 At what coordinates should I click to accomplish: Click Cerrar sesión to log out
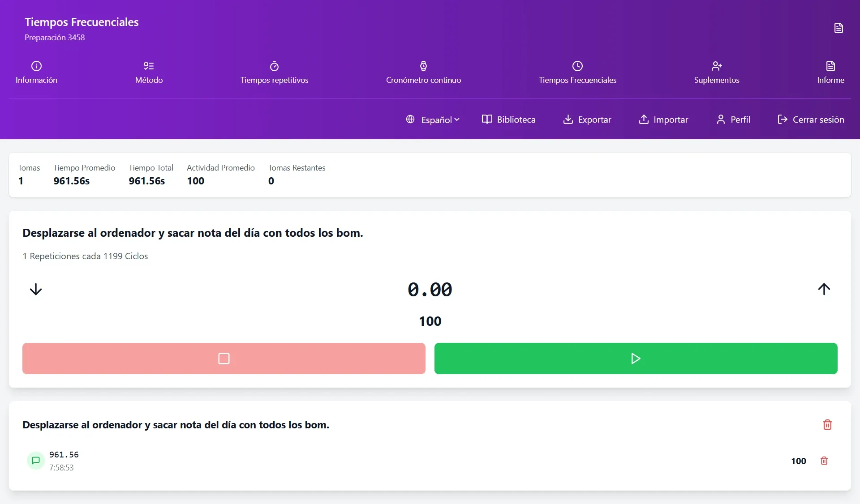click(811, 120)
